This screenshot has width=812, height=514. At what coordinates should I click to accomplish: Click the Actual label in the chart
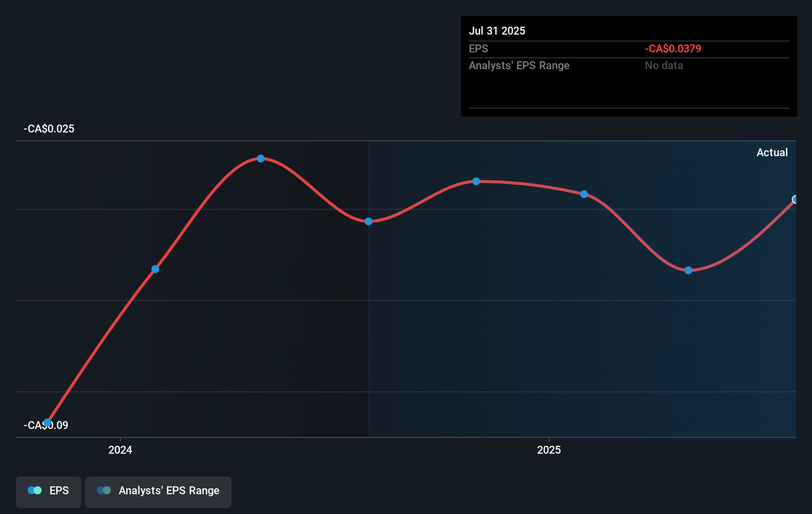(x=772, y=153)
